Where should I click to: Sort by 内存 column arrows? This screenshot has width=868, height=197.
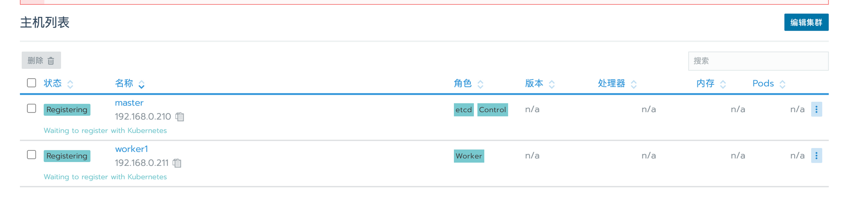[x=723, y=84]
